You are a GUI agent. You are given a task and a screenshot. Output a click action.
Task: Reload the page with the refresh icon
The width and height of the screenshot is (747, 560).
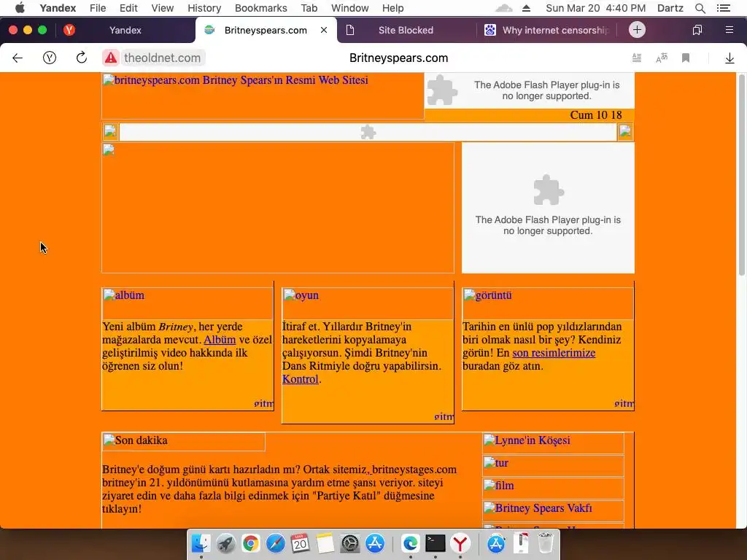82,58
